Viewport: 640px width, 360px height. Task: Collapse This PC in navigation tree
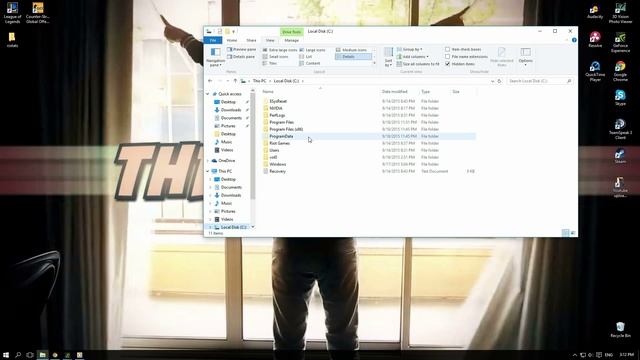tap(208, 171)
